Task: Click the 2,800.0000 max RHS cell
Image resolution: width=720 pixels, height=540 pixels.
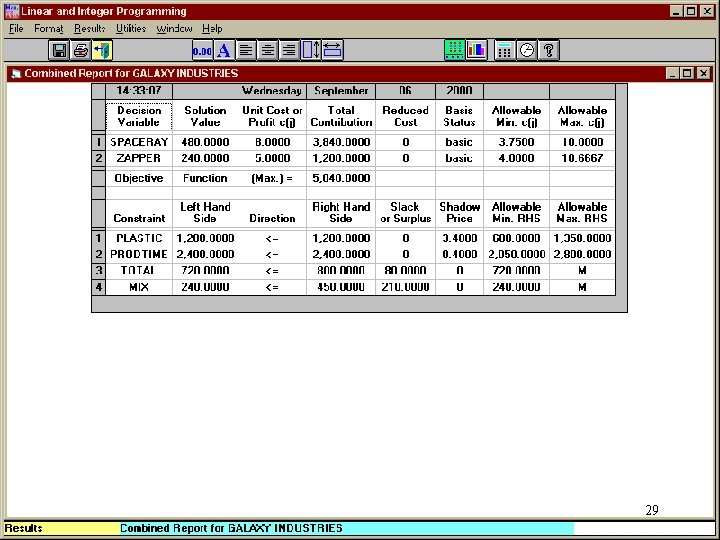Action: pyautogui.click(x=582, y=254)
